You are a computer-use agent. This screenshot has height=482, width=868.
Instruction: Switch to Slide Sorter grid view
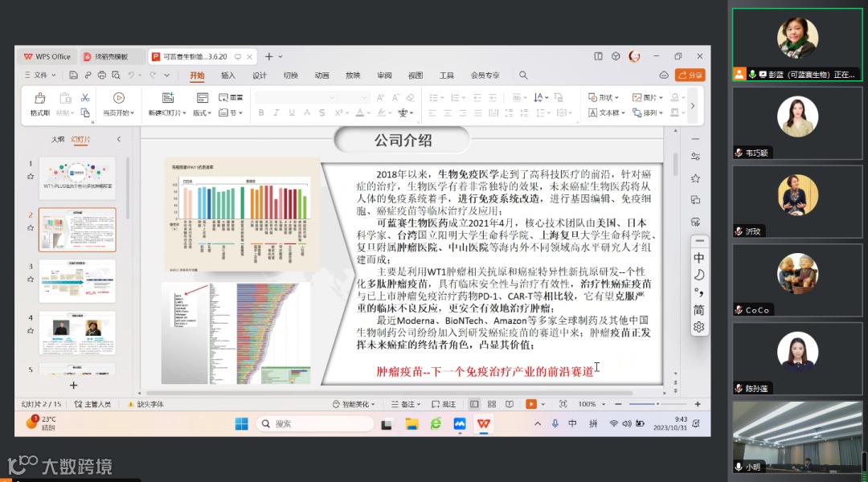(x=492, y=405)
